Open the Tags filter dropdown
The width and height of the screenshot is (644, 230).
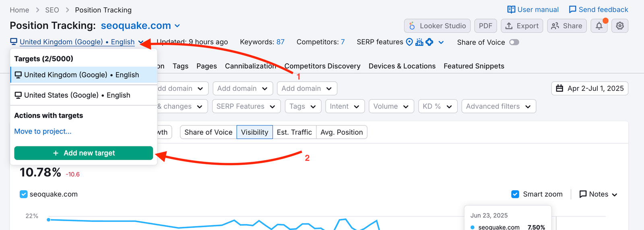[x=303, y=107]
